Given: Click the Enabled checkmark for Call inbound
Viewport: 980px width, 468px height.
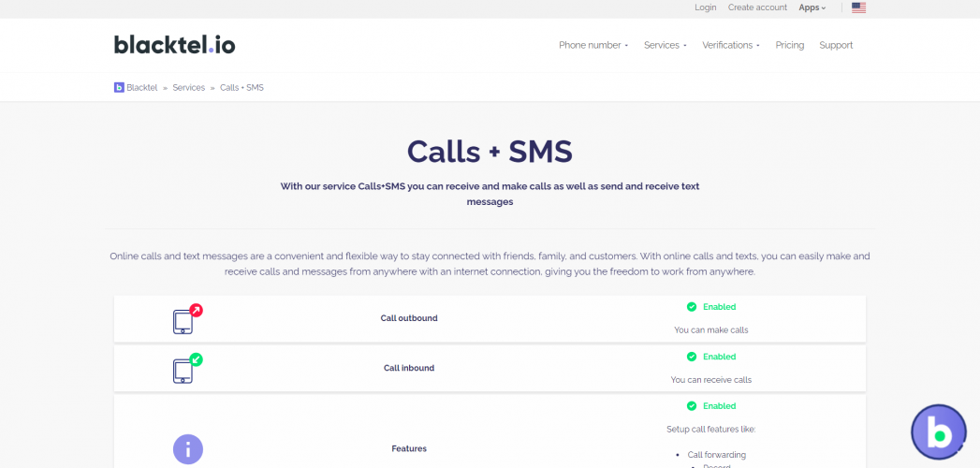Looking at the screenshot, I should point(692,357).
